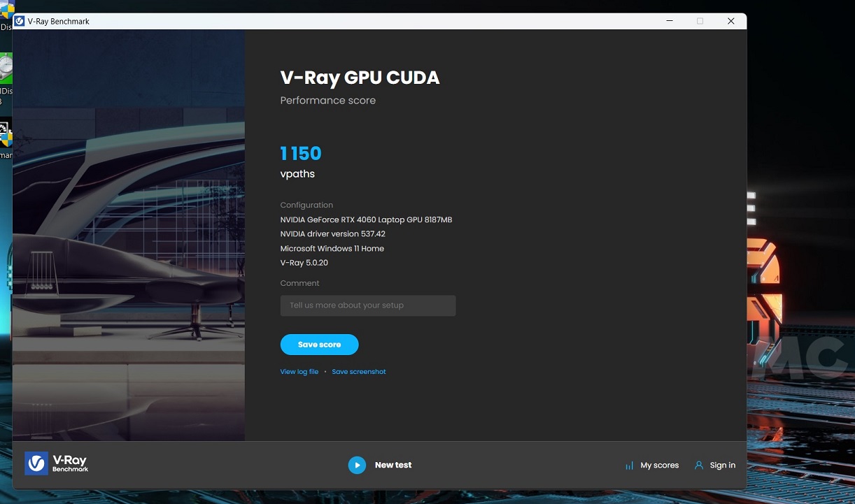Open the My scores text link
Image resolution: width=855 pixels, height=504 pixels.
659,466
